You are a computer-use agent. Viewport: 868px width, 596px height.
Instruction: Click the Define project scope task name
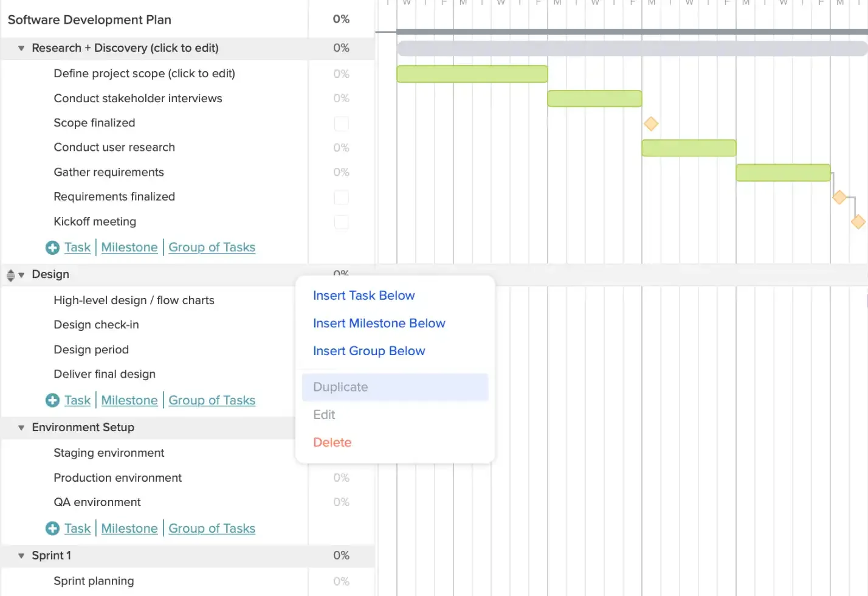(x=144, y=74)
